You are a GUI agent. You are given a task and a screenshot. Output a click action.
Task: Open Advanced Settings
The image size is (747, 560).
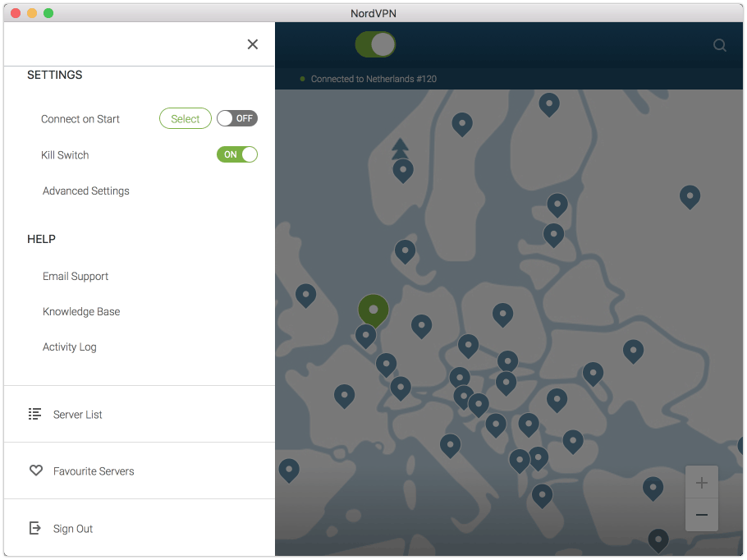[x=85, y=190]
